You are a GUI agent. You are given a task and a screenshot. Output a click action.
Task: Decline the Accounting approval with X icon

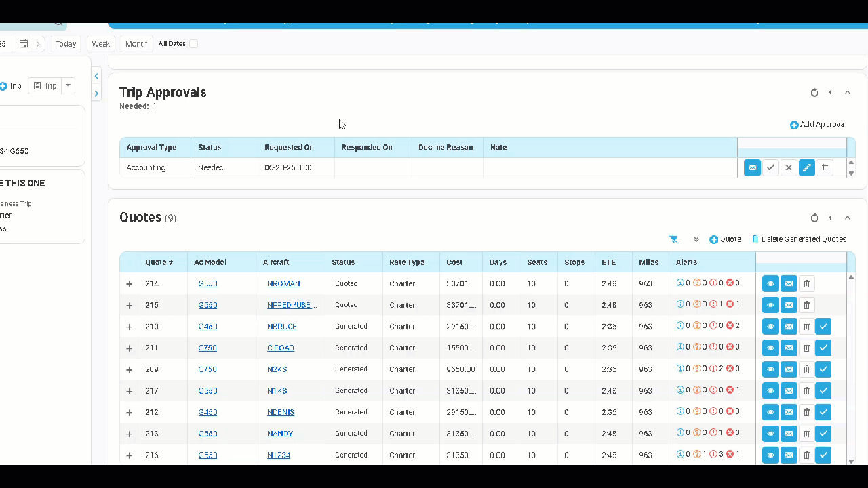coord(788,167)
